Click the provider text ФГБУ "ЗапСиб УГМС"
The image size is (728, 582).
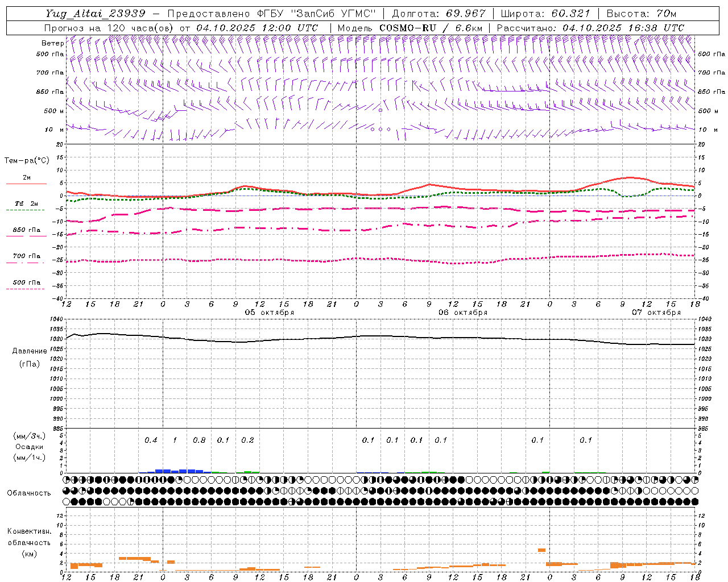[316, 14]
